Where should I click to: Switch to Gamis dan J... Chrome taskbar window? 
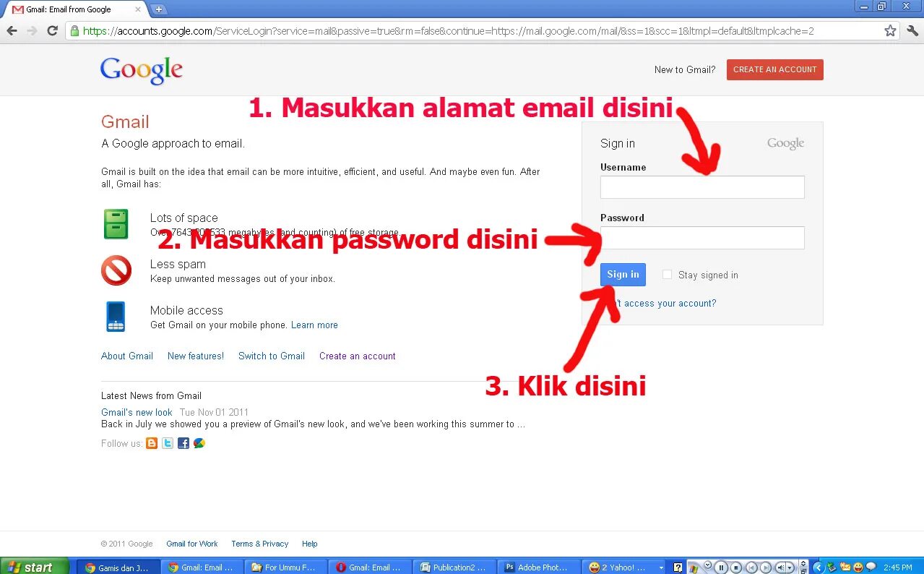tap(118, 567)
